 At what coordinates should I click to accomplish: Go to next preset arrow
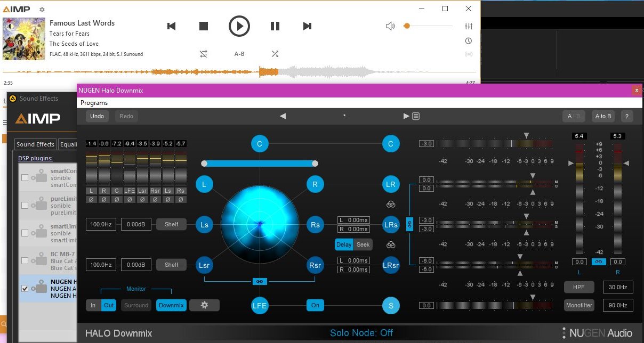point(406,116)
